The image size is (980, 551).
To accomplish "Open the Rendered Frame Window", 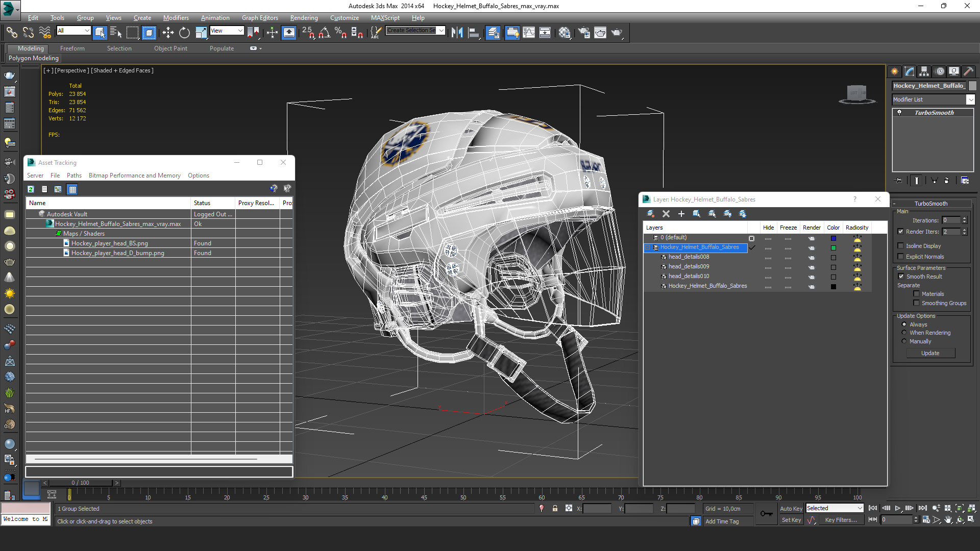I will click(x=600, y=33).
